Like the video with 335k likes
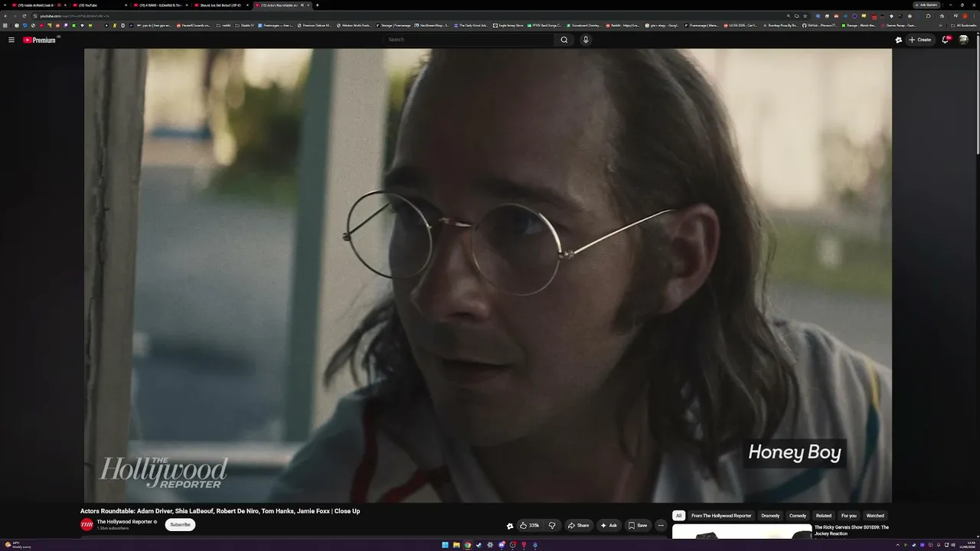Screen dimensions: 980x551 pyautogui.click(x=529, y=525)
